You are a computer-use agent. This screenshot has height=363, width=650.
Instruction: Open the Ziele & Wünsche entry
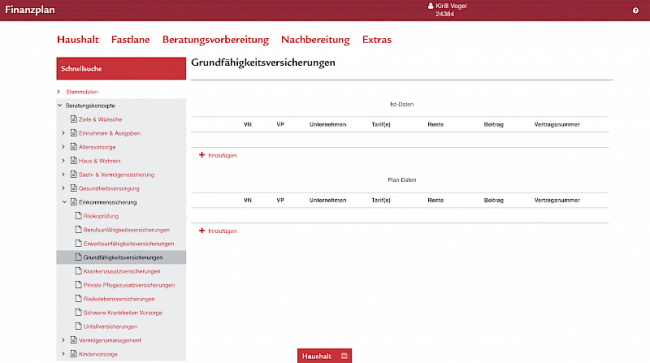pos(100,119)
